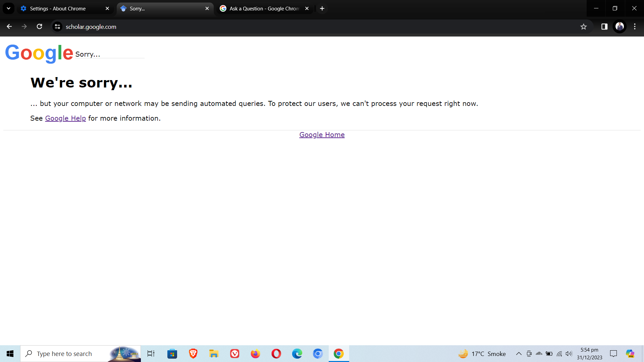This screenshot has width=644, height=362.
Task: Click the reload page icon
Action: click(39, 26)
